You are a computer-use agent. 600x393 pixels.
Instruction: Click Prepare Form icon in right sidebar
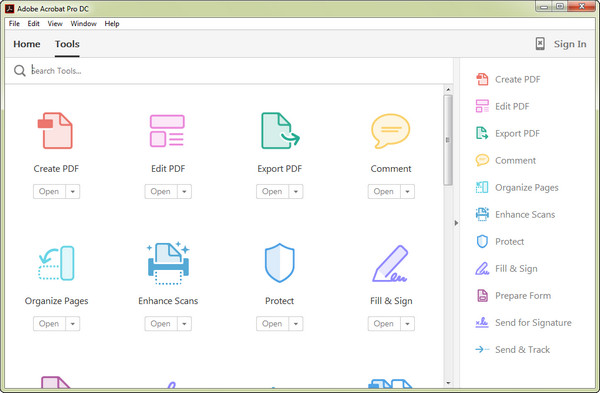482,295
